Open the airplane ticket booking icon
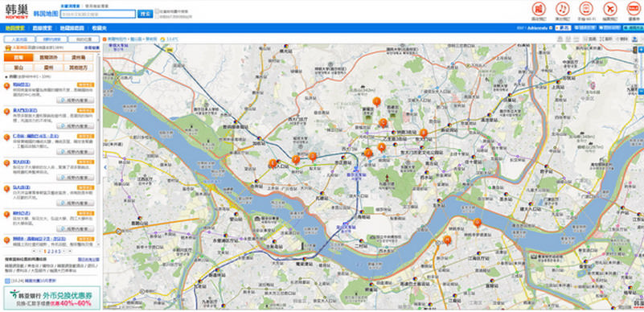Image resolution: width=644 pixels, height=312 pixels. (610, 8)
